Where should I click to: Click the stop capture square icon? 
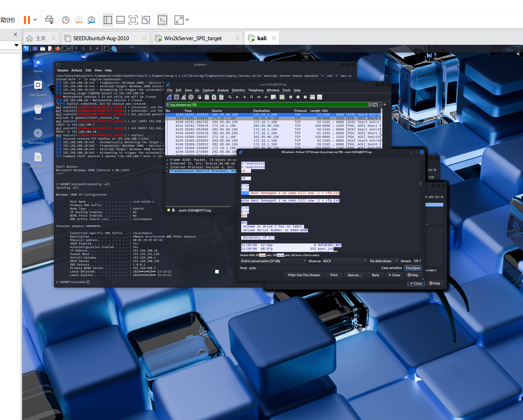(176, 97)
